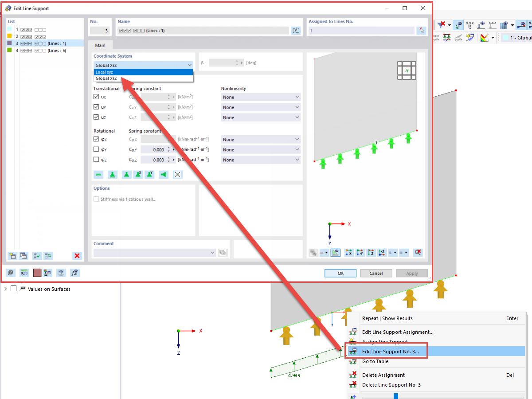Select line support 4 (Lines : 5) in List

[45, 51]
